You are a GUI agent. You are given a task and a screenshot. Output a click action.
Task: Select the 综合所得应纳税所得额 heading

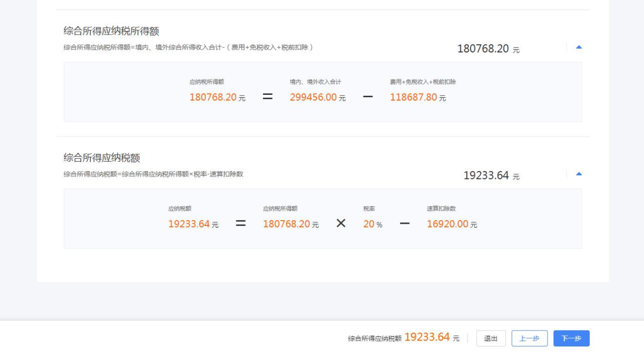point(112,31)
